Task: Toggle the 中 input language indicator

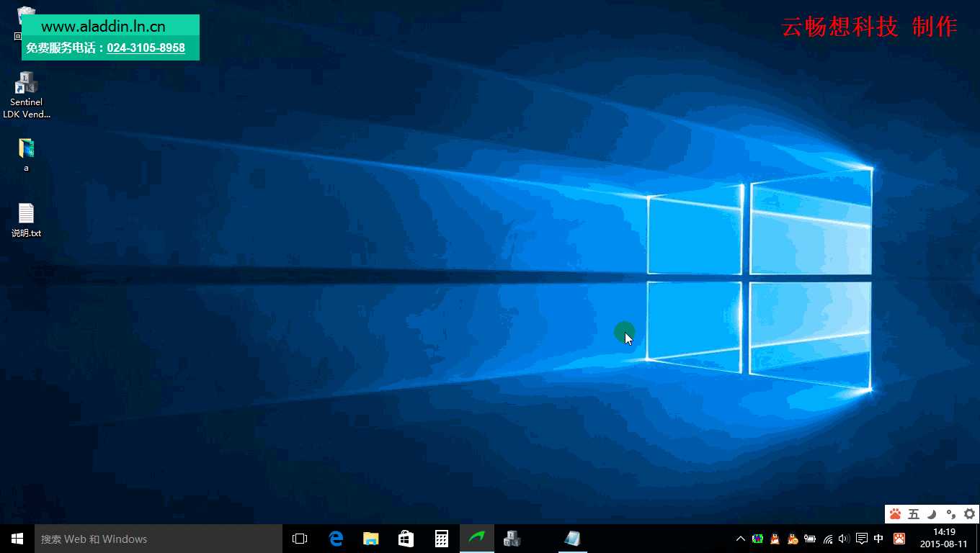Action: pyautogui.click(x=878, y=539)
